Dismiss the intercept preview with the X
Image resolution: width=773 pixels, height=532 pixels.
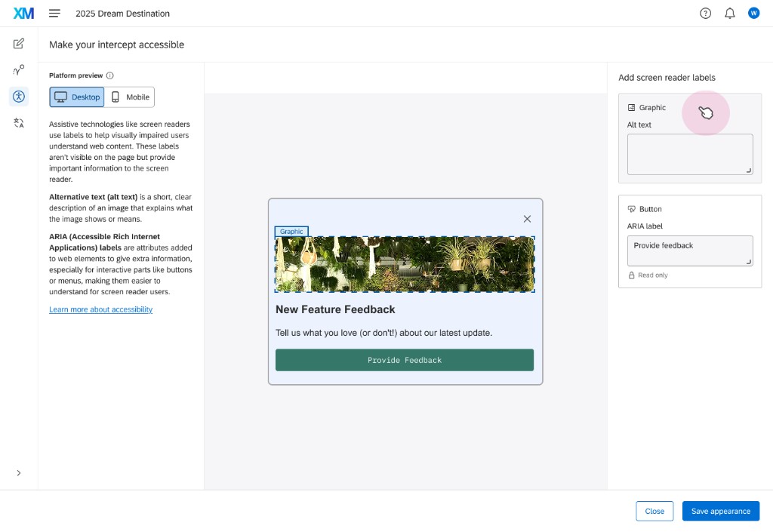coord(527,219)
